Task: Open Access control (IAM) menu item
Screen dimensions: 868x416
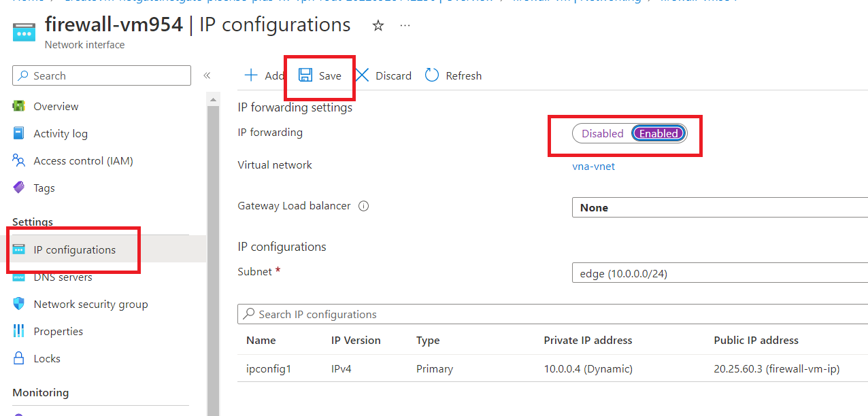Action: pyautogui.click(x=83, y=161)
